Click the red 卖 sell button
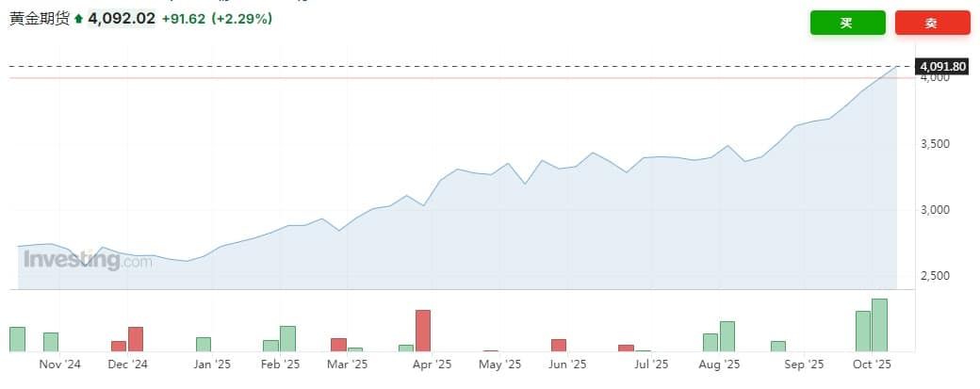 click(932, 23)
